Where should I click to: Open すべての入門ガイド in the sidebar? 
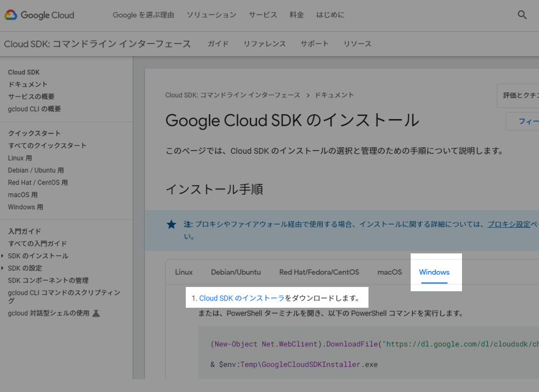pos(37,244)
